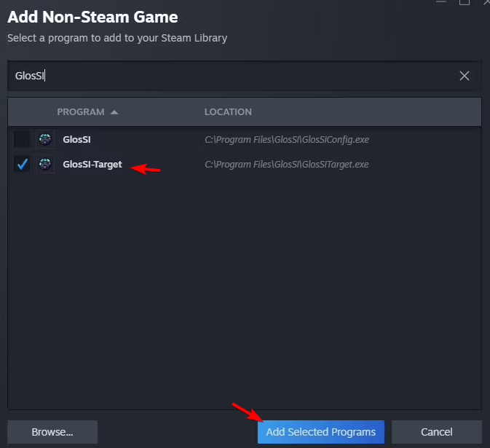Click the Cancel button
The width and height of the screenshot is (490, 448).
tap(437, 432)
